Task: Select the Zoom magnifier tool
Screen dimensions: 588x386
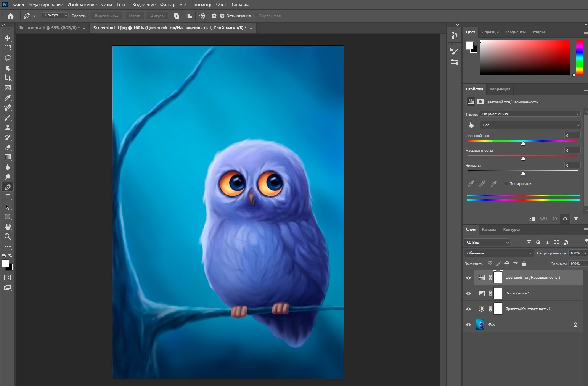Action: point(8,236)
